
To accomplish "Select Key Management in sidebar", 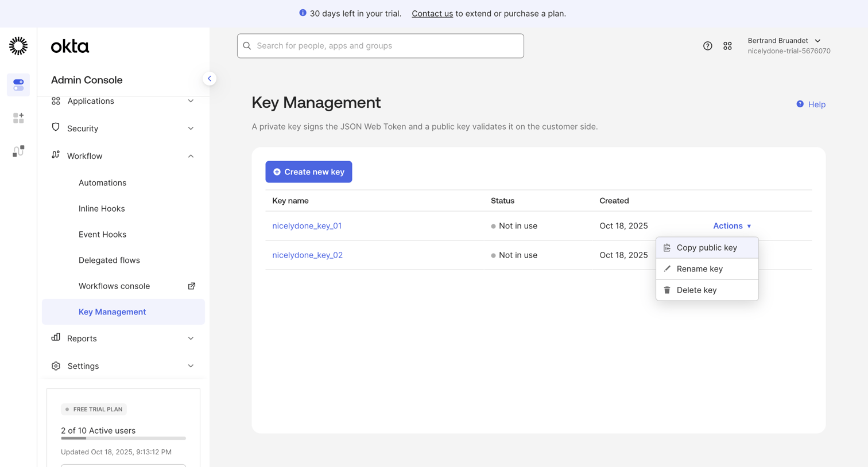I will tap(123, 312).
